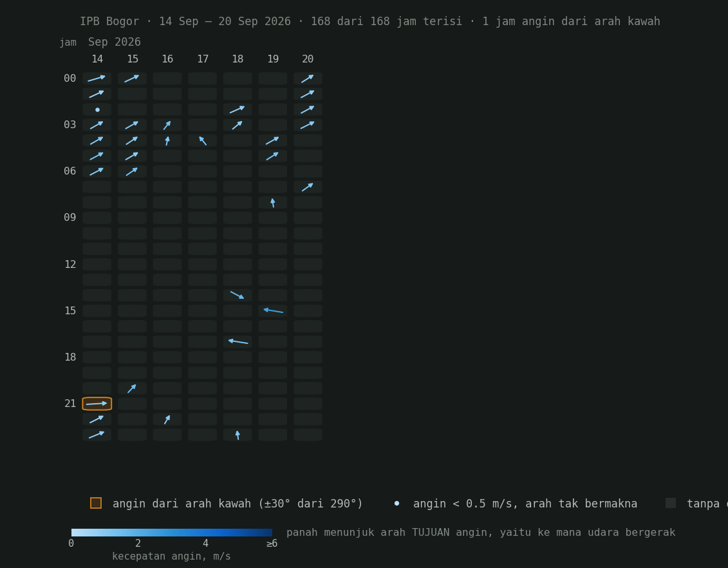Click the '≥6' tick on speed scale
Image resolution: width=728 pixels, height=568 pixels.
pos(272,544)
